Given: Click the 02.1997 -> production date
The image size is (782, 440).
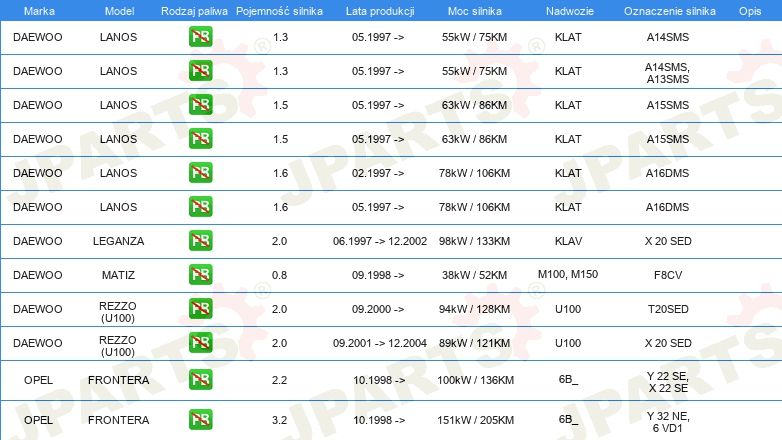Looking at the screenshot, I should pos(378,173).
